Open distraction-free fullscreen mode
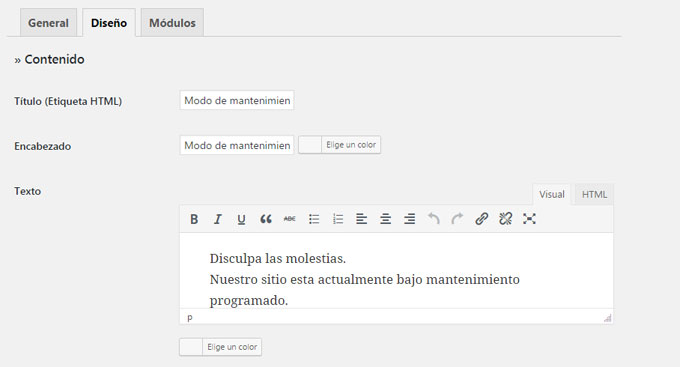The width and height of the screenshot is (680, 367). coord(529,219)
